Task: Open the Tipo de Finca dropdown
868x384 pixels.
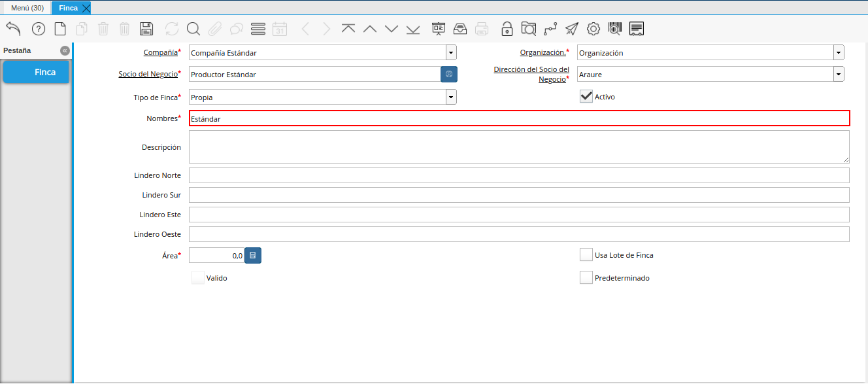Action: tap(451, 97)
